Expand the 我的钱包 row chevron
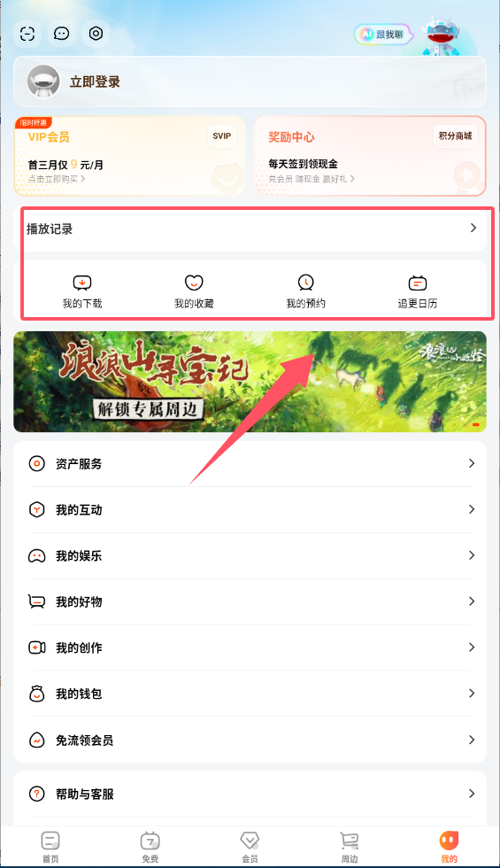The image size is (500, 868). click(x=471, y=693)
